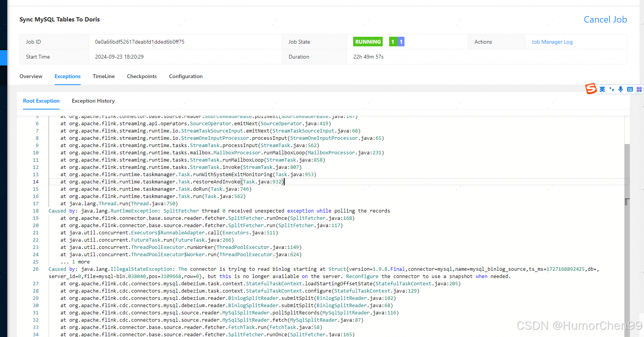Click line 27 loadStartingOffsetState row
This screenshot has height=337, width=644.
(261, 284)
